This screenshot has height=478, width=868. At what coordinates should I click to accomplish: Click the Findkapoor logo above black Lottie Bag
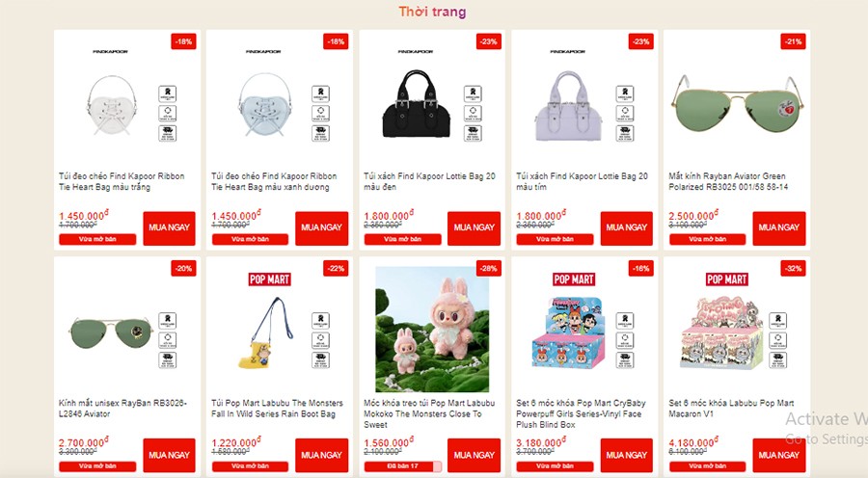(x=416, y=51)
